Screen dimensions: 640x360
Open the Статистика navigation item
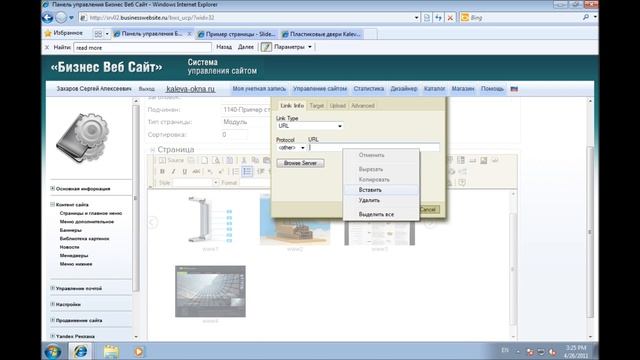click(369, 89)
